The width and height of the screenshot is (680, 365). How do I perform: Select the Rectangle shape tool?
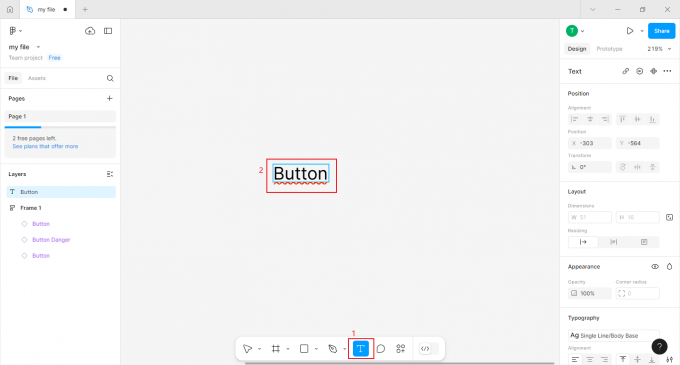pyautogui.click(x=304, y=349)
